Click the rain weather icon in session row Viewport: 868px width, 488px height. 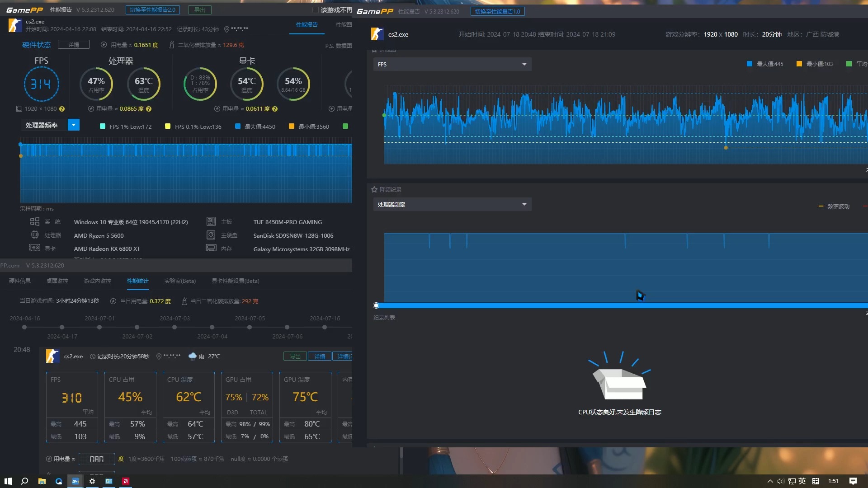193,357
